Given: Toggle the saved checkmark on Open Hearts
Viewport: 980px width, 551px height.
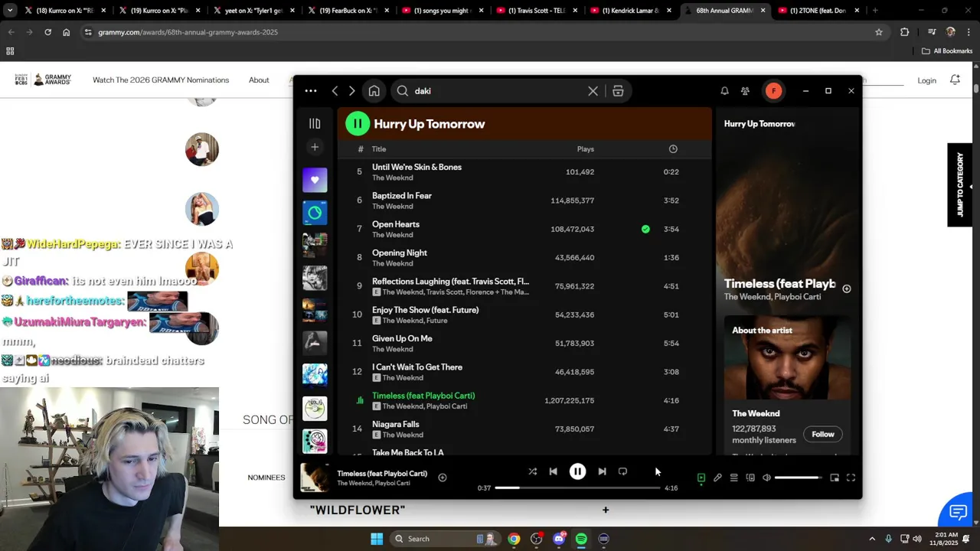Looking at the screenshot, I should point(645,229).
